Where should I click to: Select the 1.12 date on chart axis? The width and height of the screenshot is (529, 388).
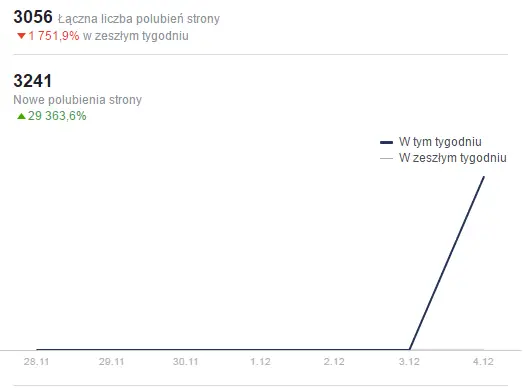[260, 362]
